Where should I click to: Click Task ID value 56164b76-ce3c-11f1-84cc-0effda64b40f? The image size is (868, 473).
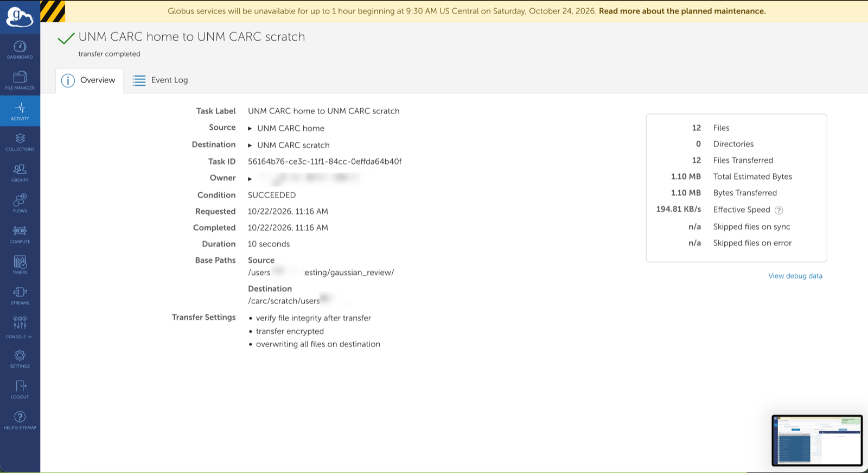pos(325,161)
